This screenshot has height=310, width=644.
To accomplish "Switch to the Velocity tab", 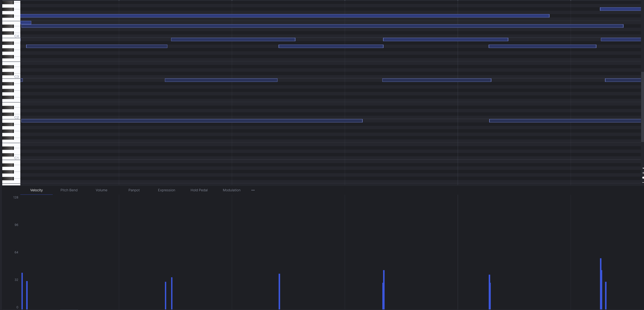I will [37, 190].
